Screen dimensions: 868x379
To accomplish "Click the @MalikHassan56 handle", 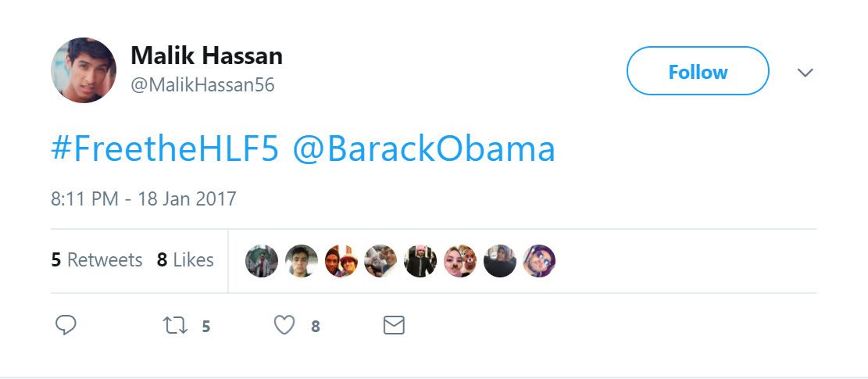I will pyautogui.click(x=202, y=85).
